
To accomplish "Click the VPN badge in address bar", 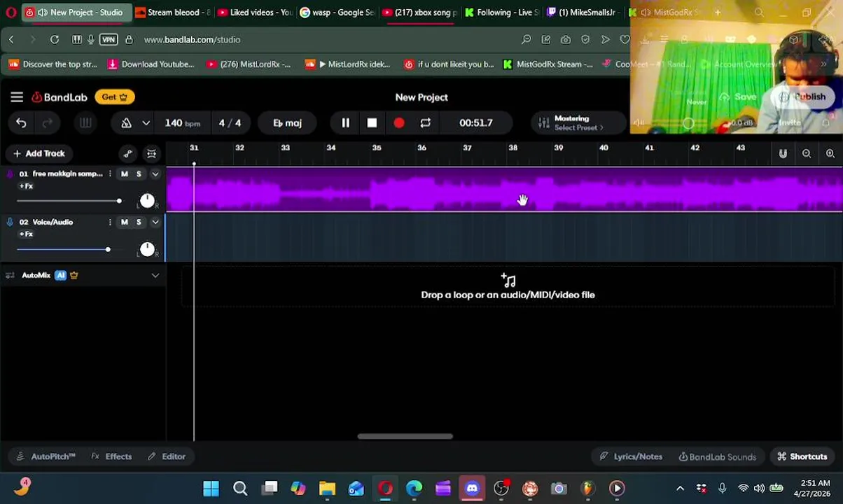I will point(109,40).
